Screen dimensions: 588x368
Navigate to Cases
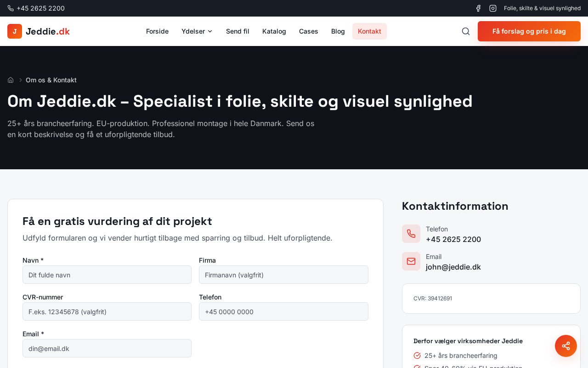point(309,31)
